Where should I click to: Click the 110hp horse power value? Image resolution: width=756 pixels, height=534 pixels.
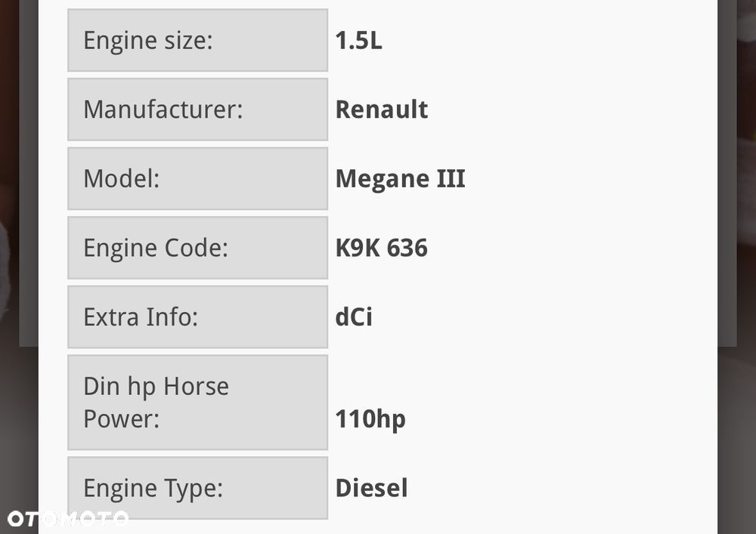coord(370,418)
